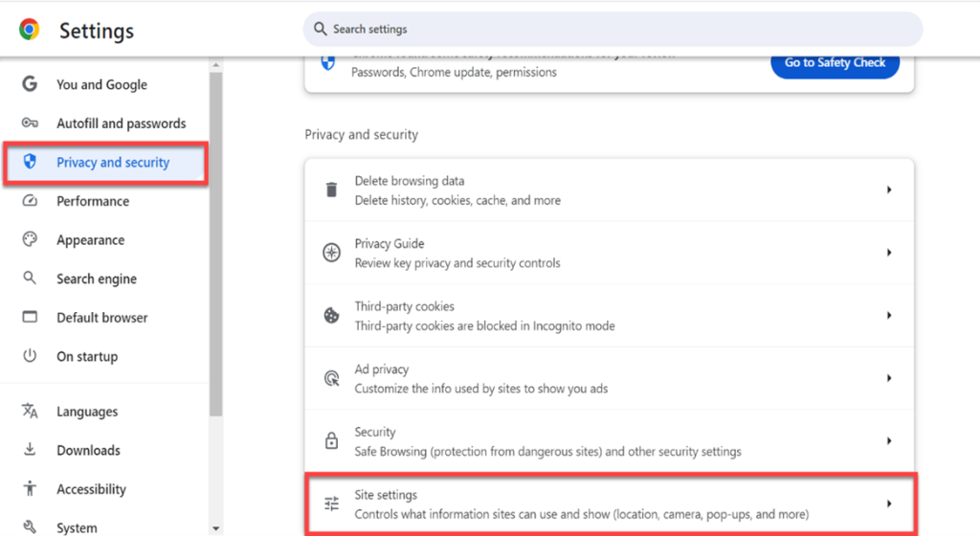Expand the Ad privacy row arrow

click(x=889, y=378)
